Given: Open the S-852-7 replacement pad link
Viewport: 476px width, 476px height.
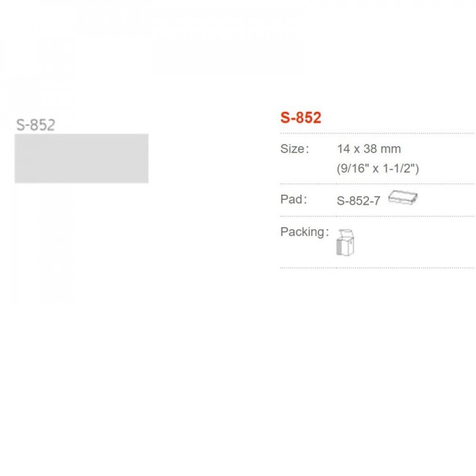Looking at the screenshot, I should 358,201.
